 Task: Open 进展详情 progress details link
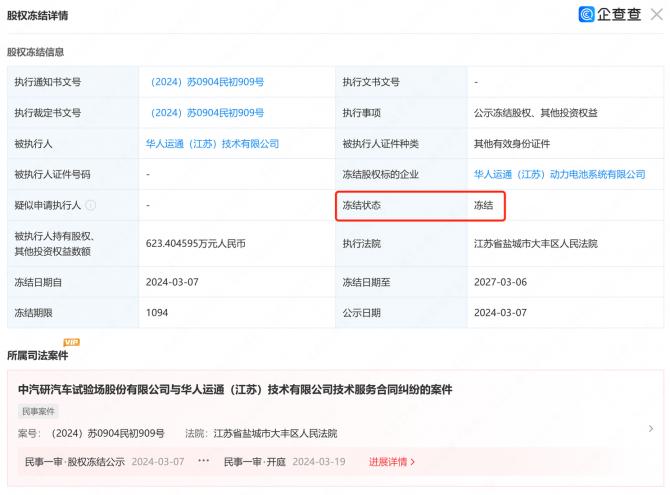click(391, 462)
